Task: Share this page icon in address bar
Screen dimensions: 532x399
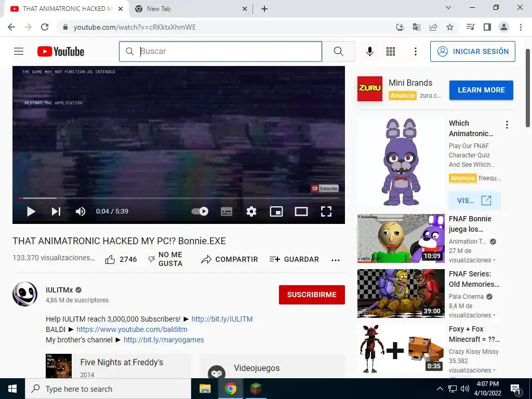Action: (x=433, y=27)
